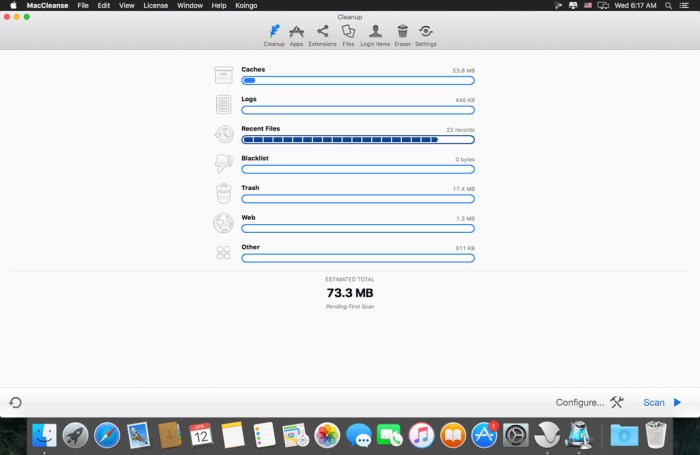
Task: Open Photos from the Dock
Action: pos(327,435)
